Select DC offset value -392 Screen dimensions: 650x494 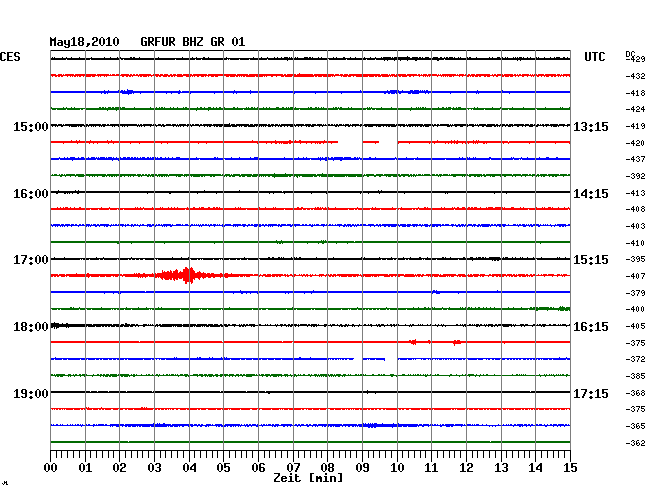635,176
